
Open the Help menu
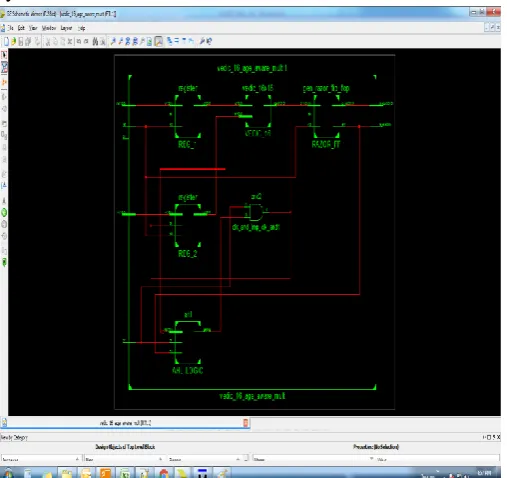tap(82, 28)
